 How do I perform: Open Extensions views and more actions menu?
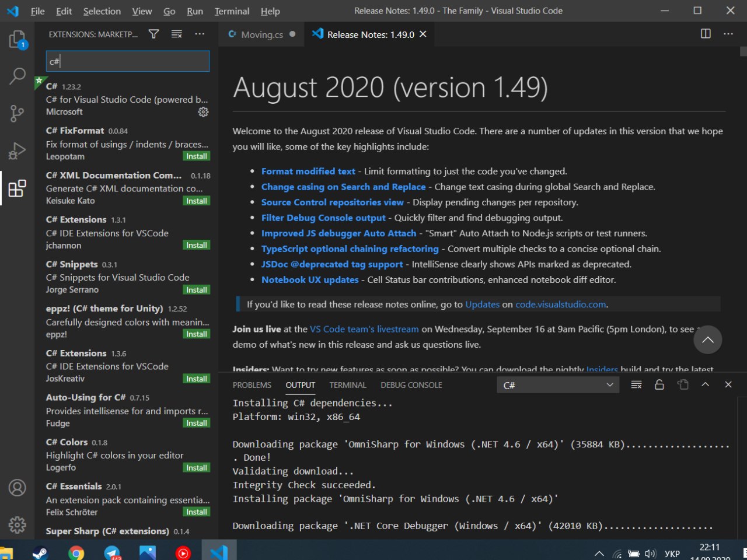click(200, 34)
